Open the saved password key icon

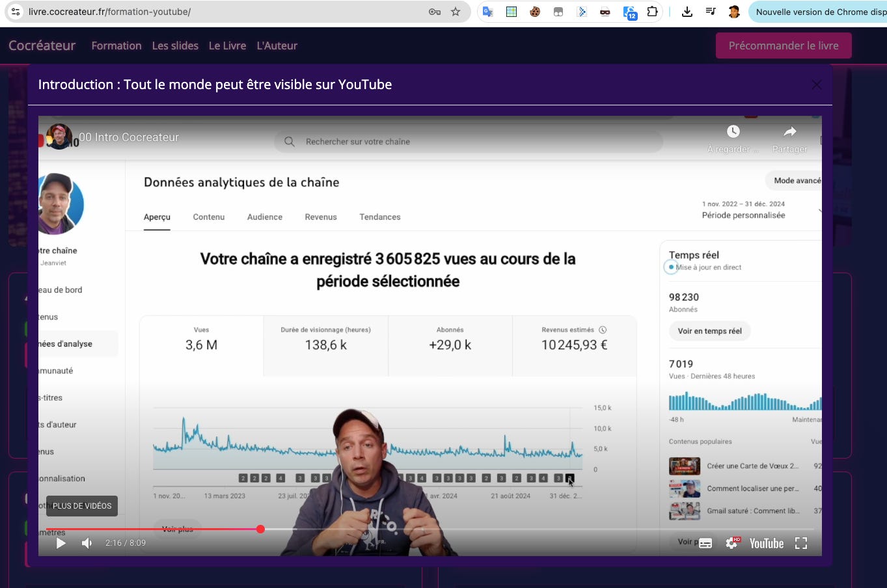point(435,12)
